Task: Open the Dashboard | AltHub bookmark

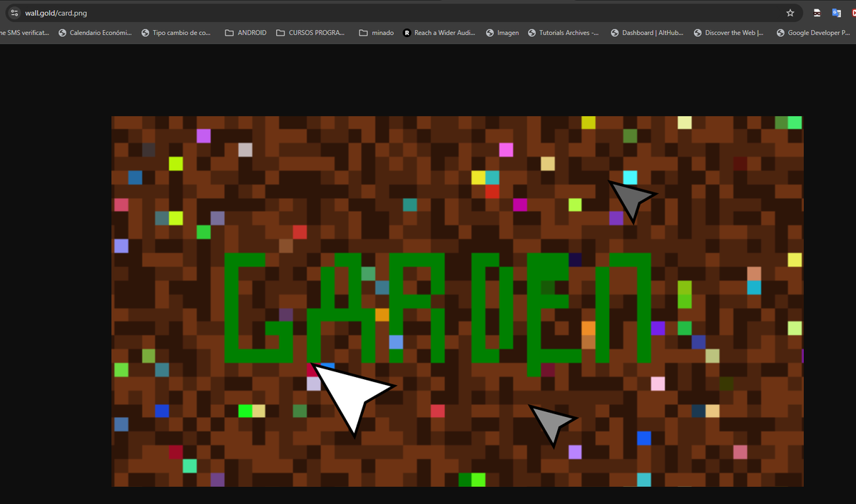Action: pyautogui.click(x=648, y=33)
